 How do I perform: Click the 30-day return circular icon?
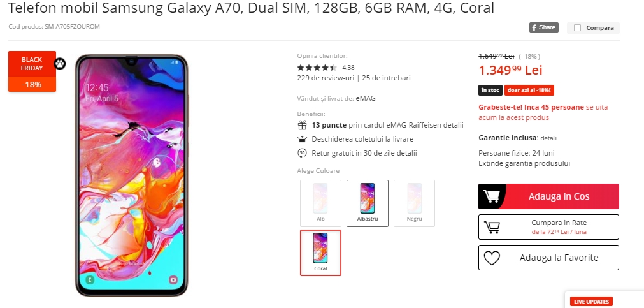click(303, 153)
